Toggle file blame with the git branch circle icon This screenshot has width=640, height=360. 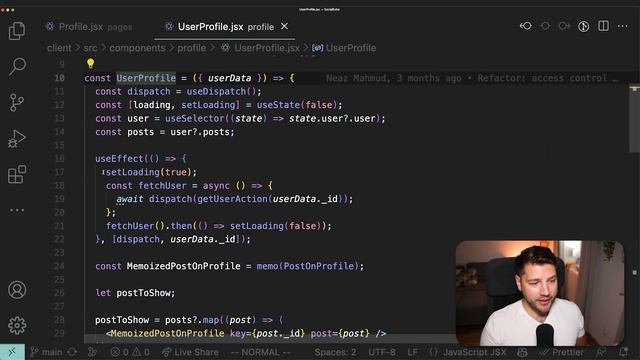click(584, 27)
